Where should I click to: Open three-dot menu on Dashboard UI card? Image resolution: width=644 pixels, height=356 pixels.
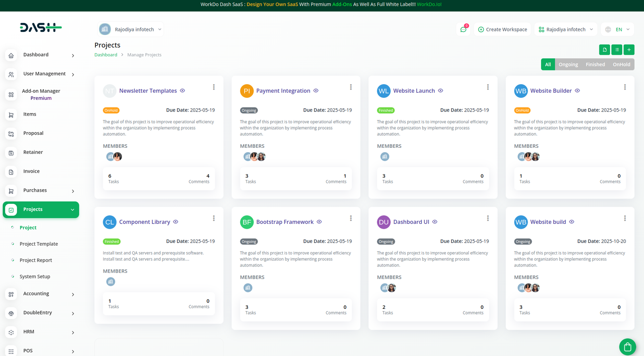point(487,218)
